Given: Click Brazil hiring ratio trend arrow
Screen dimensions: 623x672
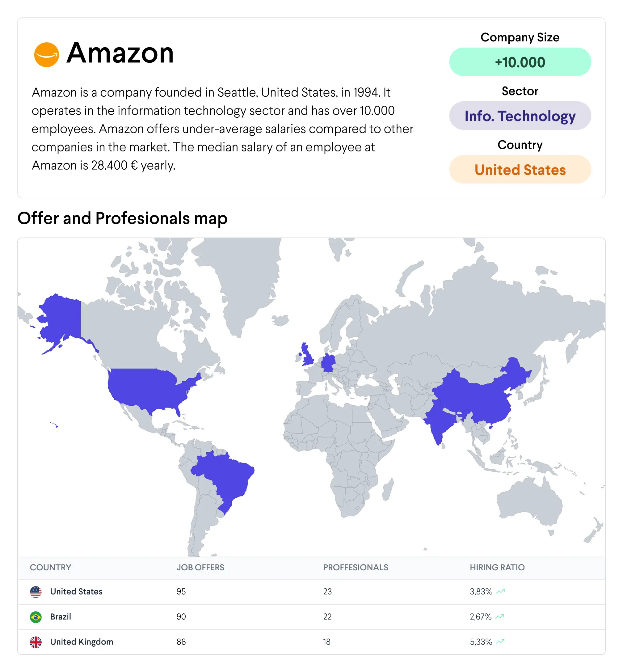Looking at the screenshot, I should [500, 616].
